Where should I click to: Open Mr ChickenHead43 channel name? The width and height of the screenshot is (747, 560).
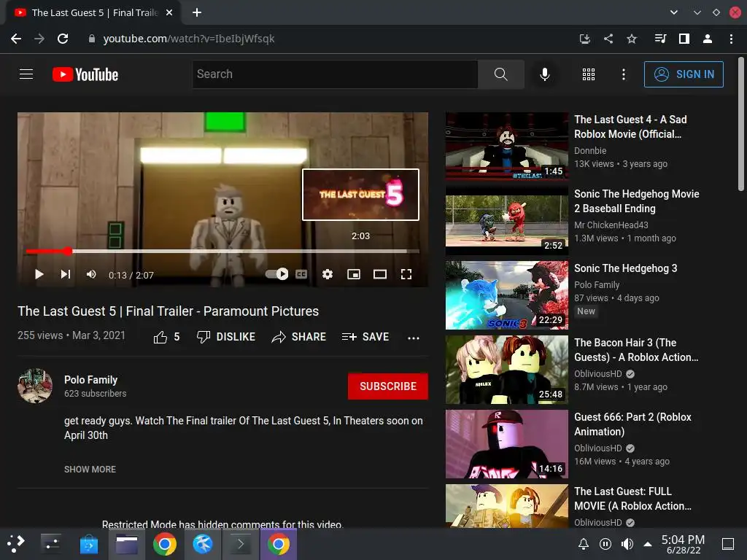pos(611,225)
